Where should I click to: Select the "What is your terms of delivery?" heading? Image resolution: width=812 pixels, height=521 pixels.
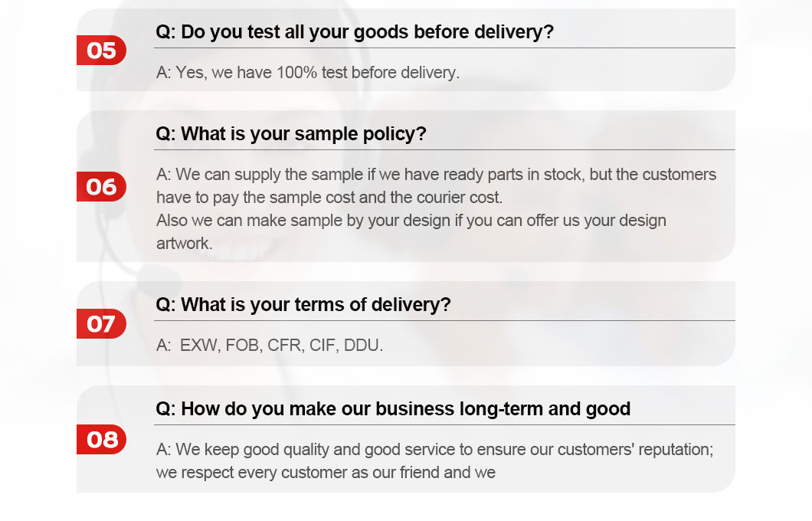(303, 305)
